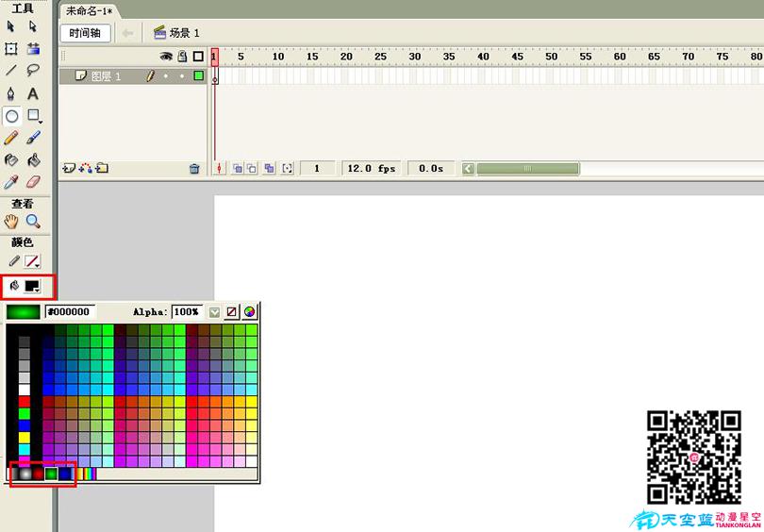Click the Insert Layer icon
The height and width of the screenshot is (532, 764).
[x=69, y=169]
